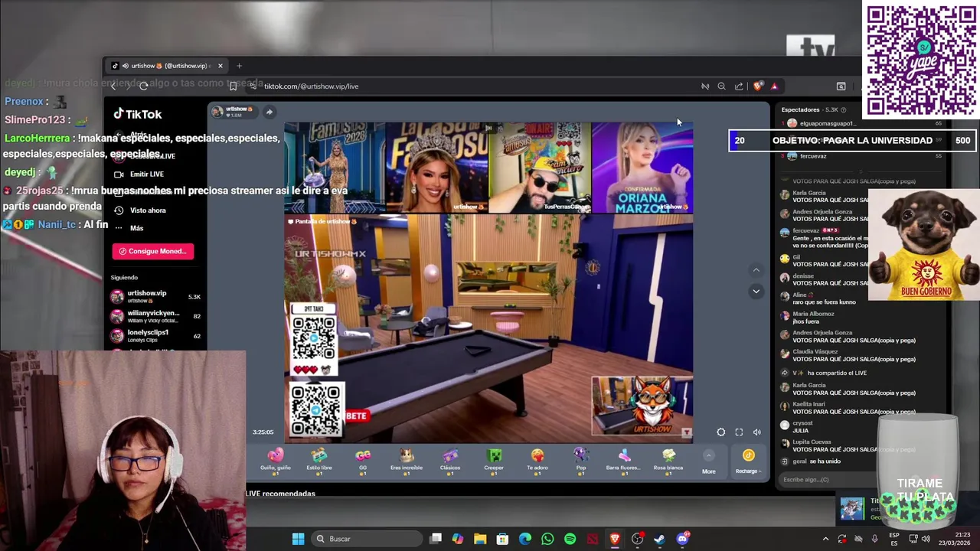Screen dimensions: 980x551
Task: Click browser back arrow
Action: point(113,86)
